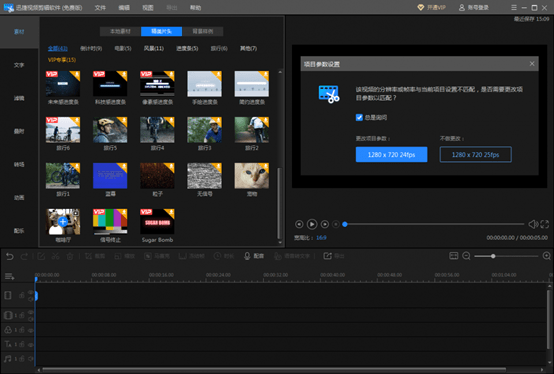Viewport: 554px width, 374px height.
Task: Open the hamburger menu in title bar
Action: (514, 7)
